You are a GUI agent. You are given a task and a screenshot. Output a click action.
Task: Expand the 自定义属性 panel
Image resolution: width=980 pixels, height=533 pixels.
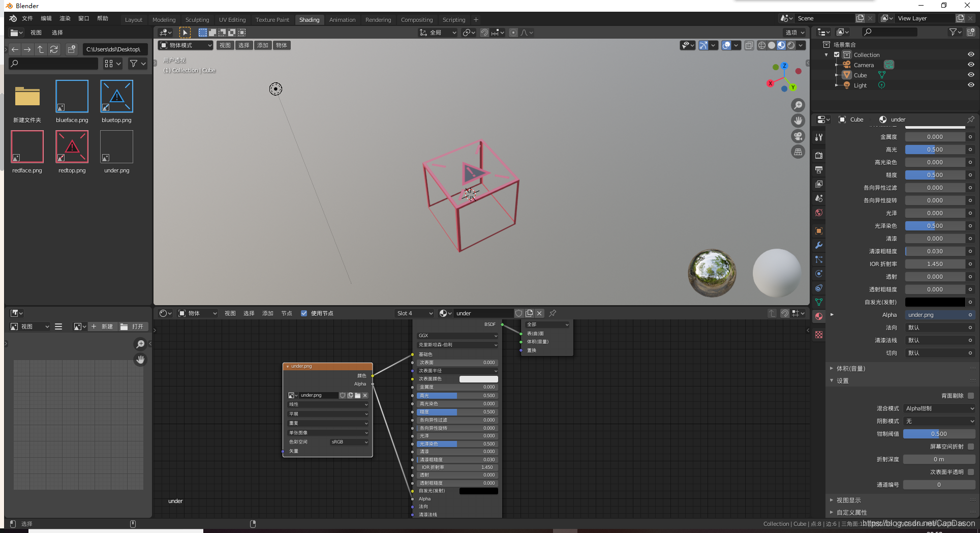click(x=851, y=512)
